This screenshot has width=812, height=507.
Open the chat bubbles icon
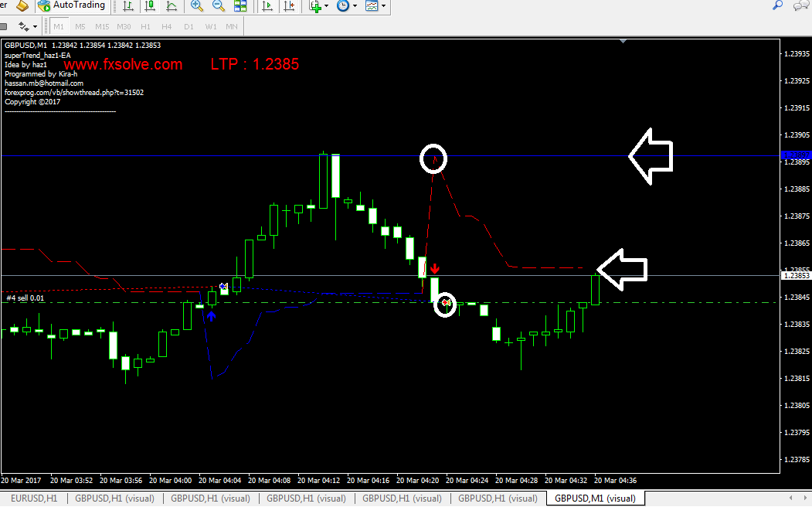pos(800,5)
